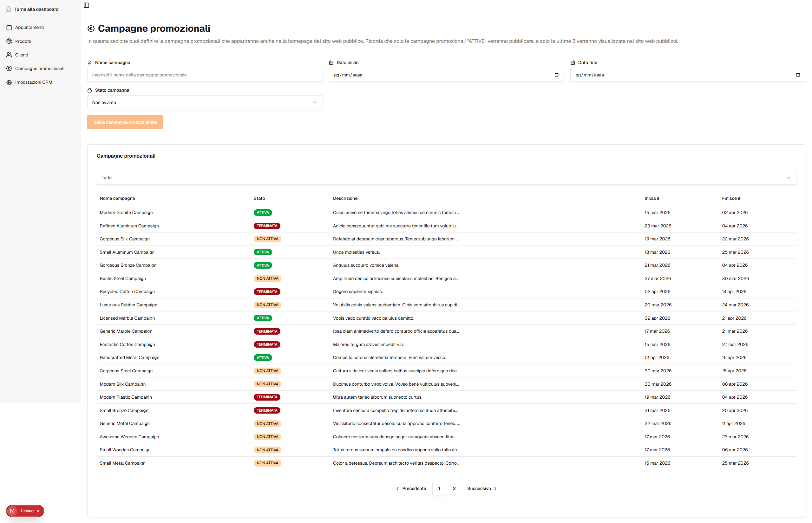This screenshot has width=812, height=523.
Task: Click the home icon beside Torna alla dashboard
Action: pyautogui.click(x=9, y=9)
